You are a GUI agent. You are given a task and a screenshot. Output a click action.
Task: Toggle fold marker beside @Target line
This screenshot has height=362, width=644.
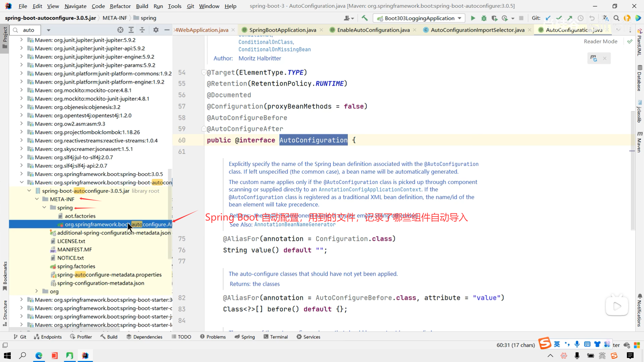203,72
